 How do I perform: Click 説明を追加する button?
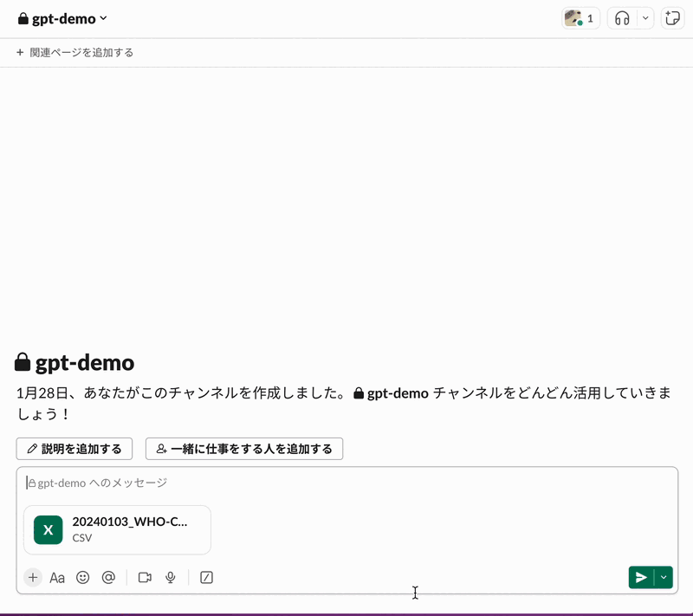click(x=74, y=449)
